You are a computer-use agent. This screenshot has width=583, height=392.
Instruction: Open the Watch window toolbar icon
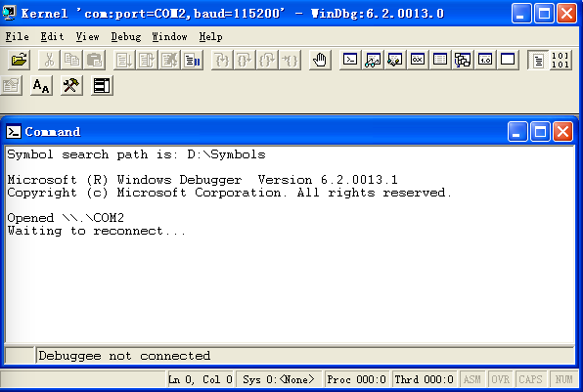373,60
